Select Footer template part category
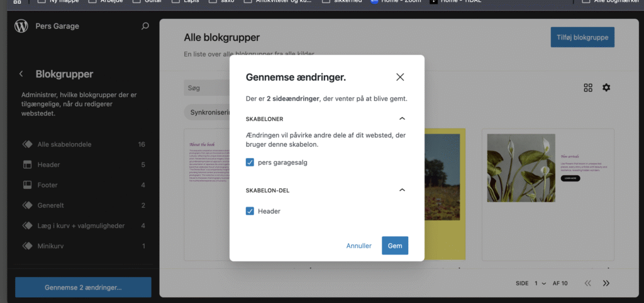The image size is (644, 303). 47,185
